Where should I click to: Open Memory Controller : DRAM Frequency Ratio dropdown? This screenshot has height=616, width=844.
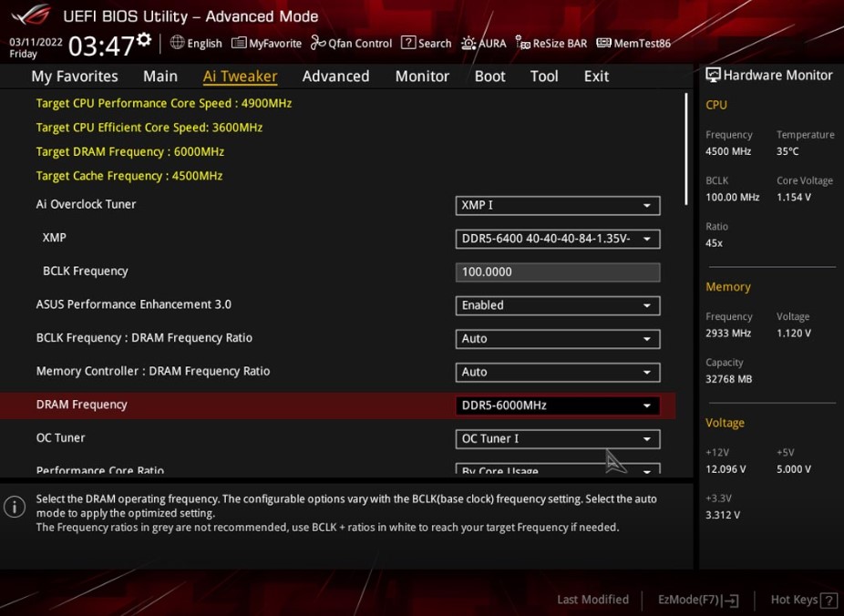(x=558, y=373)
